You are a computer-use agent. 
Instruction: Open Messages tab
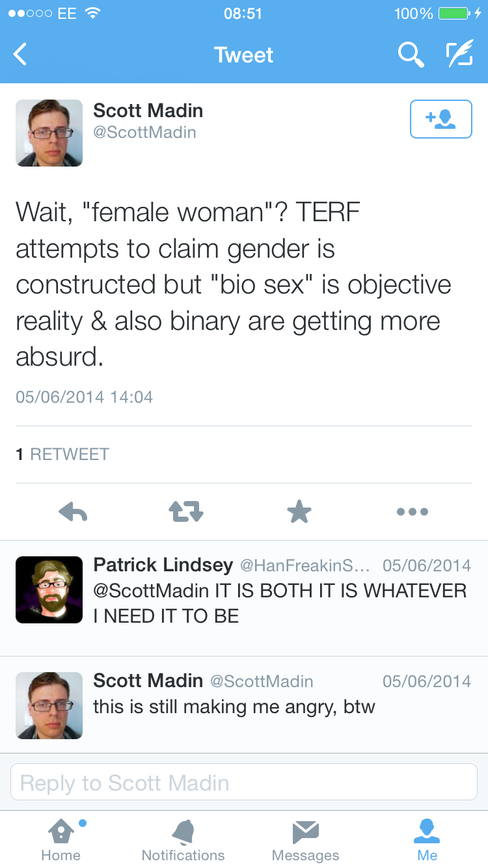point(305,840)
